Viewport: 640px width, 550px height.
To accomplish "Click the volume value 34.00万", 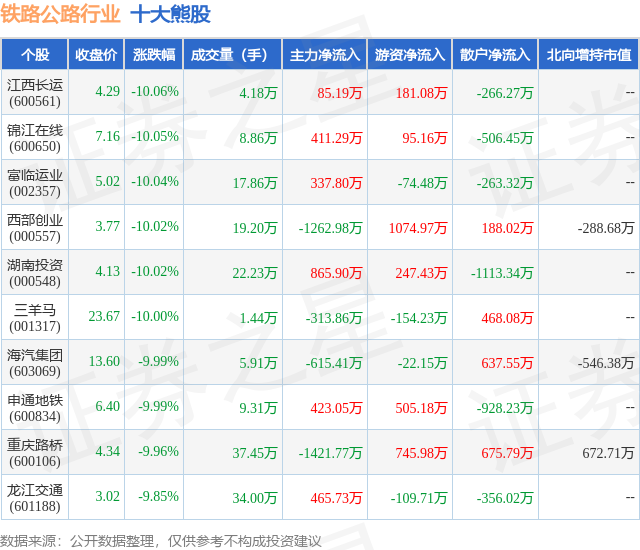I will tap(255, 498).
